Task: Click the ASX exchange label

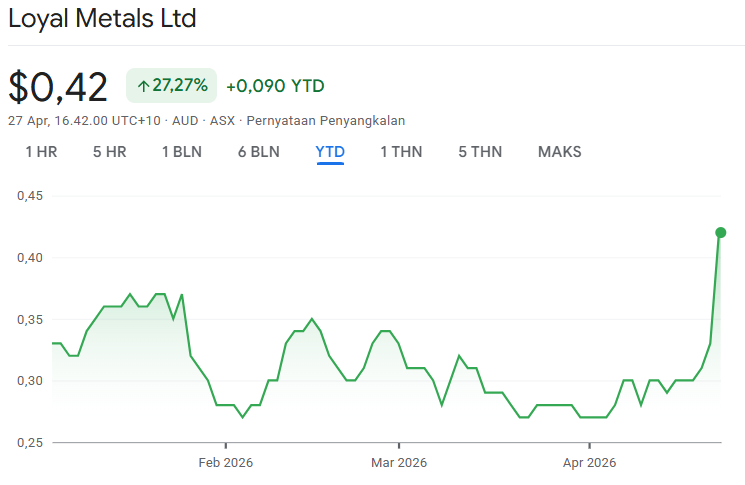Action: coord(222,121)
